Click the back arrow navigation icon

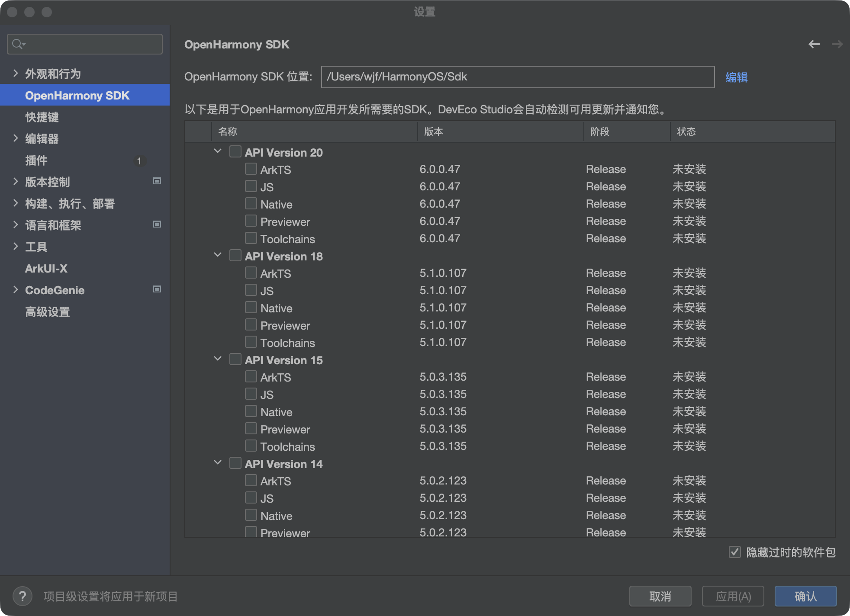point(815,44)
